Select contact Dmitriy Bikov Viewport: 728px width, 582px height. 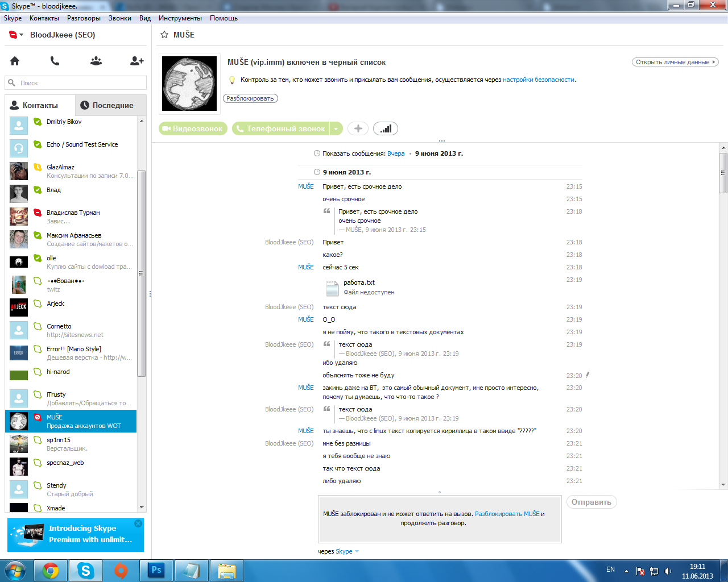[71, 126]
